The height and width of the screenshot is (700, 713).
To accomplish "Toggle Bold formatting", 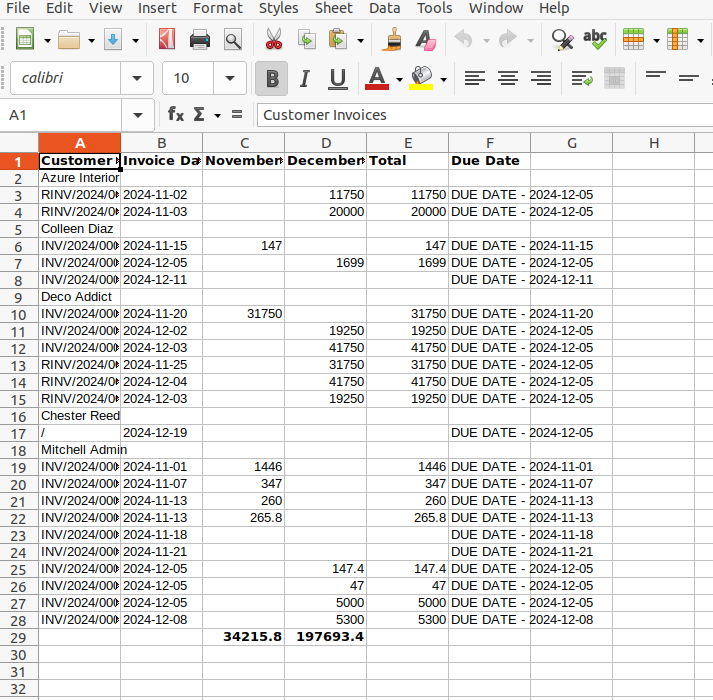I will click(x=272, y=78).
